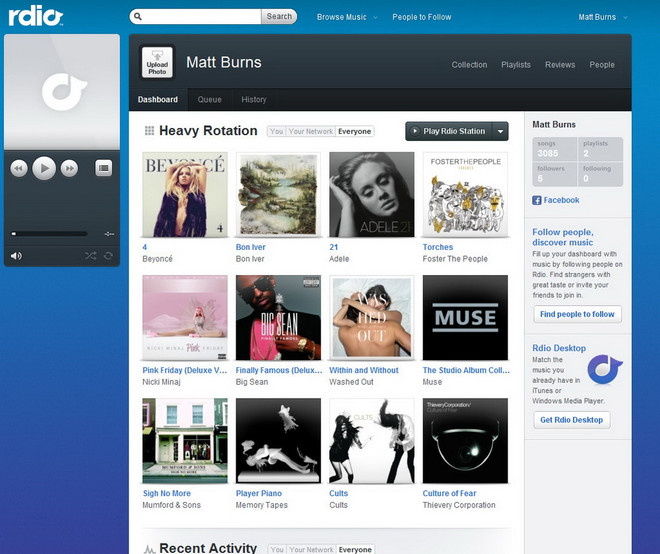
Task: Open Muse album cover
Action: (465, 318)
